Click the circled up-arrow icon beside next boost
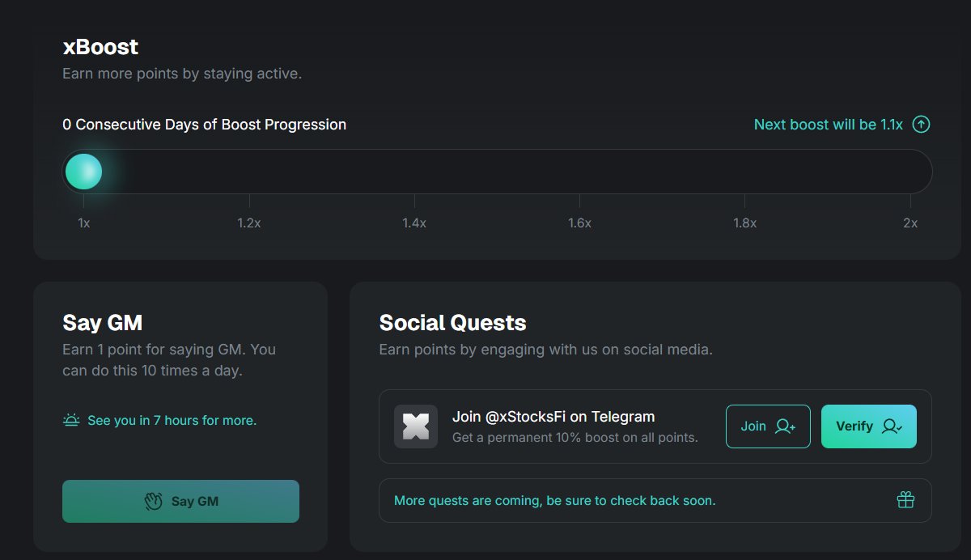The width and height of the screenshot is (971, 560). click(x=921, y=125)
